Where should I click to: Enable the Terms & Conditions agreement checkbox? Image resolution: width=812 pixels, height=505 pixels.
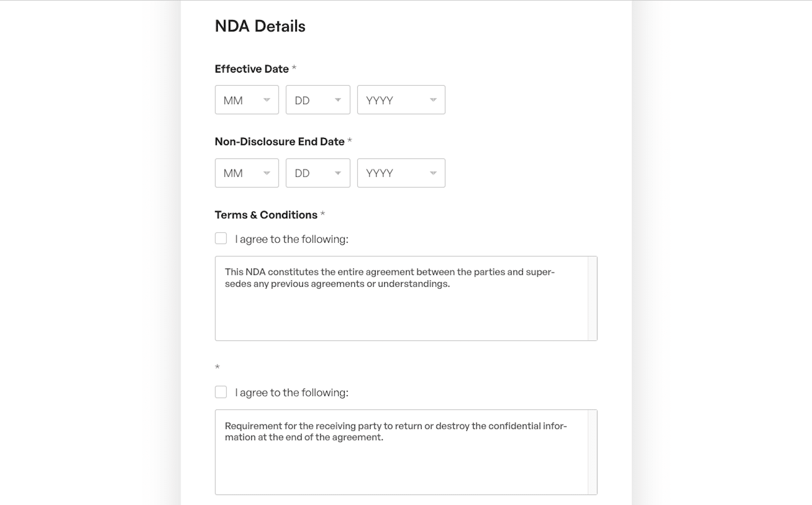click(x=221, y=238)
